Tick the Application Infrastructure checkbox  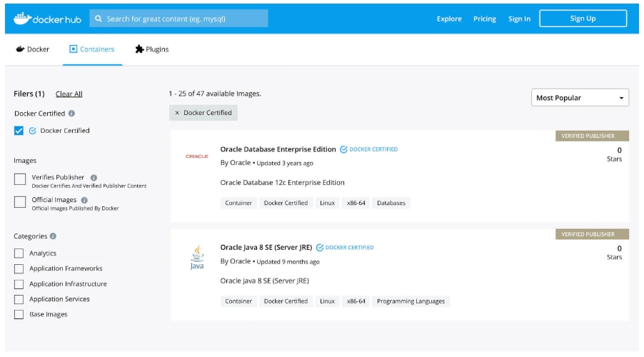(x=19, y=284)
